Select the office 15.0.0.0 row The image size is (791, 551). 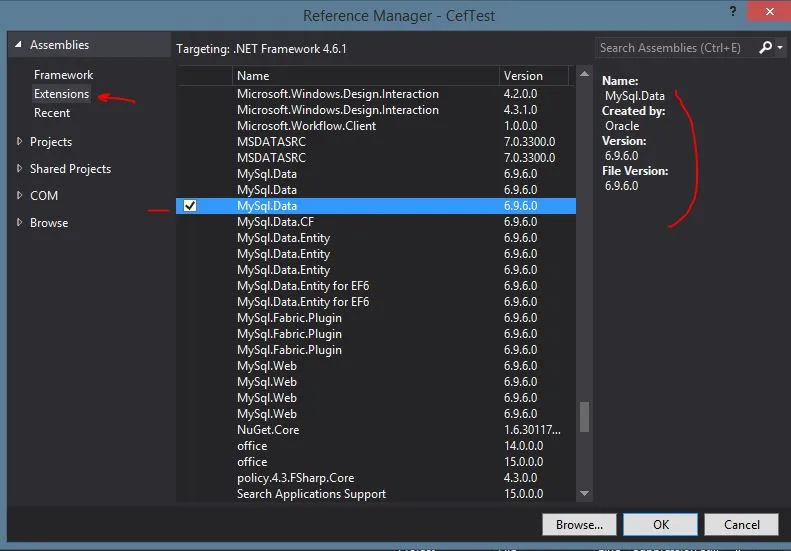coord(376,462)
